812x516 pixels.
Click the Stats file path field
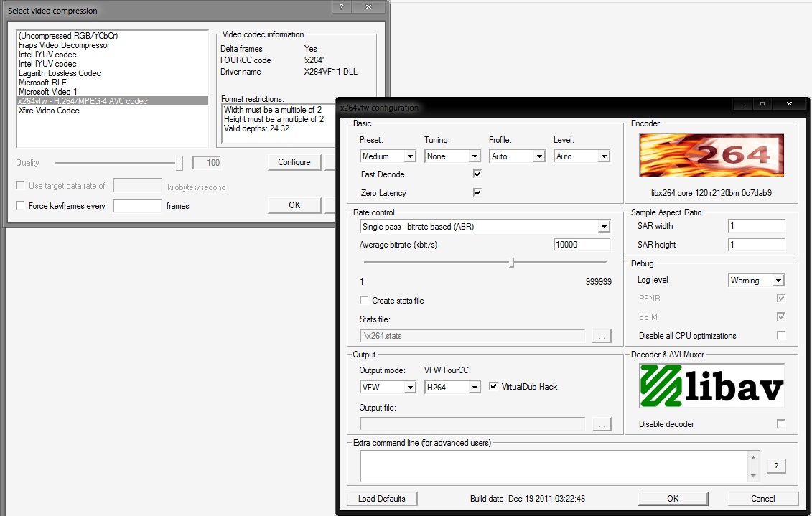(x=472, y=336)
